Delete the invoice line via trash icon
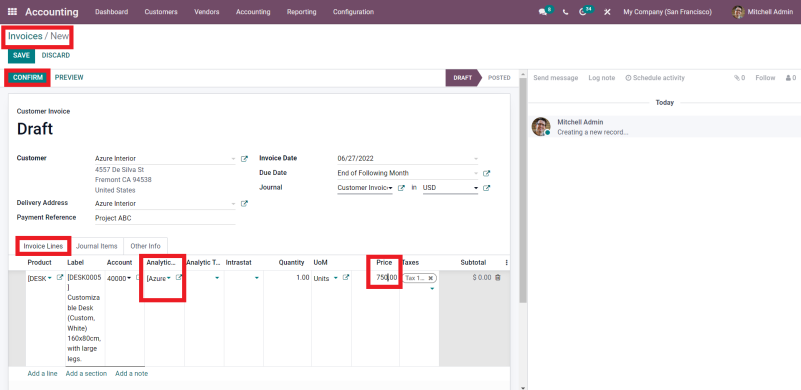 498,278
